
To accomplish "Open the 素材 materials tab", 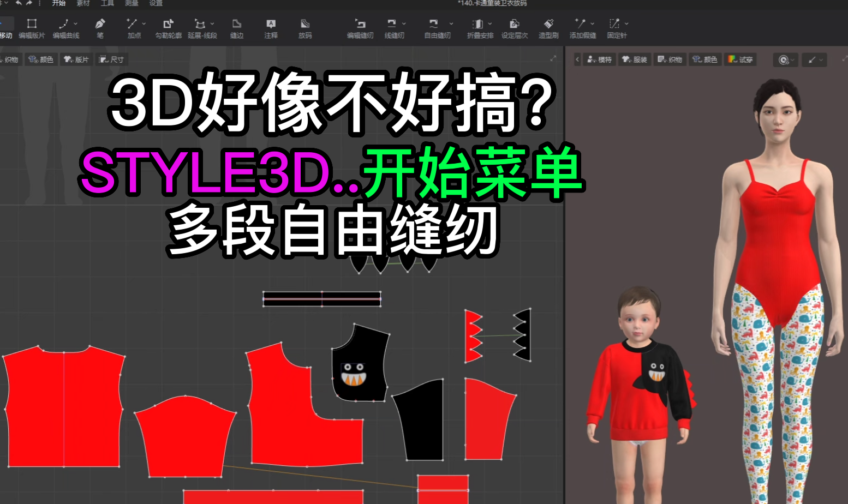I will (83, 3).
